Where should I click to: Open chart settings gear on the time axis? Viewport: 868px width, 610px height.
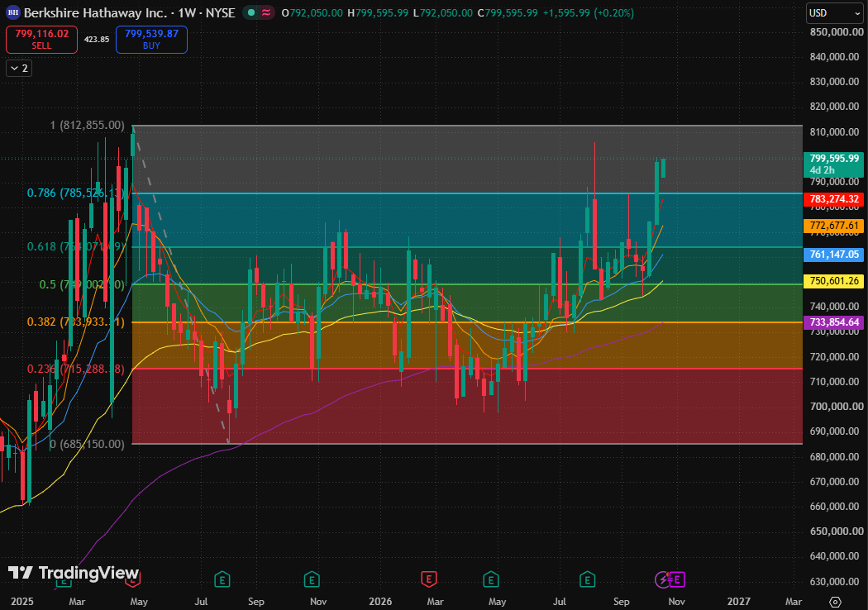click(x=835, y=602)
